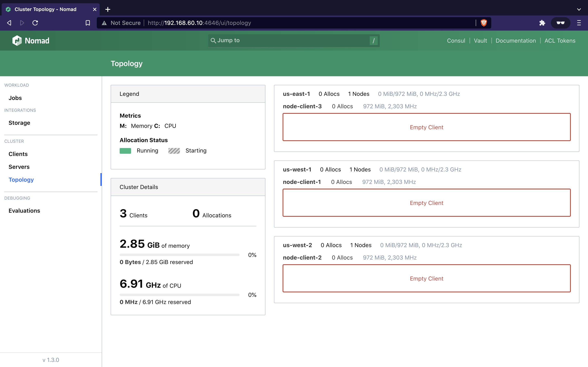This screenshot has width=588, height=367.
Task: Click the ACL Tokens link
Action: [560, 41]
